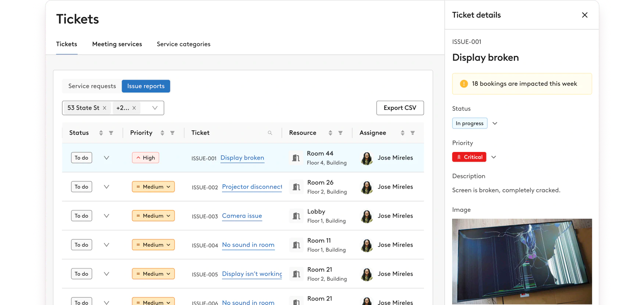The width and height of the screenshot is (644, 305).
Task: Switch to Meeting services tab
Action: 117,44
